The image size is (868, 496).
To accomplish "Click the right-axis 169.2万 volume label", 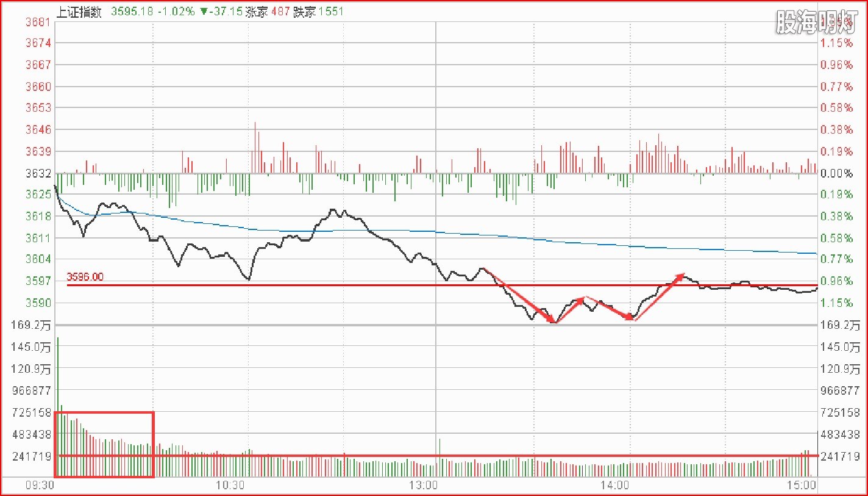I will (x=841, y=325).
